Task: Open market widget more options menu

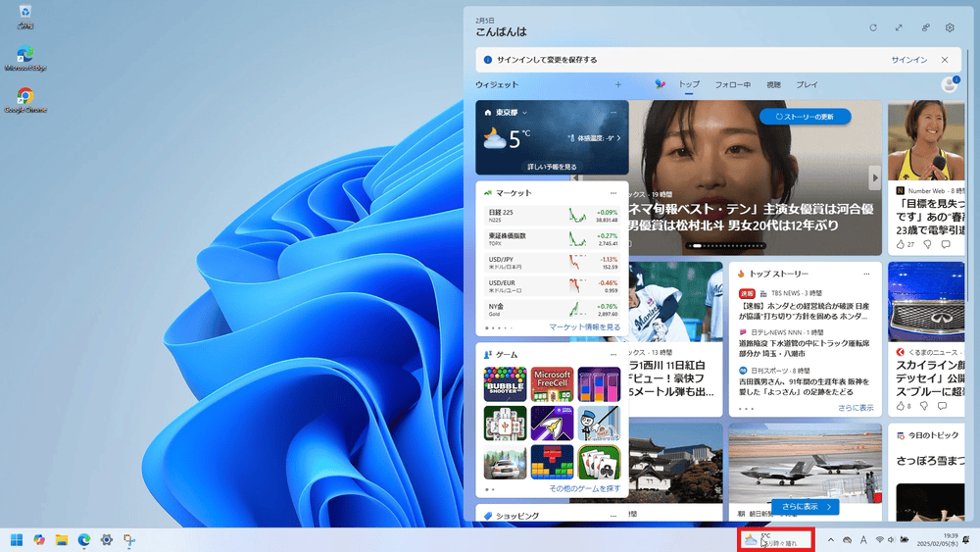Action: tap(613, 193)
